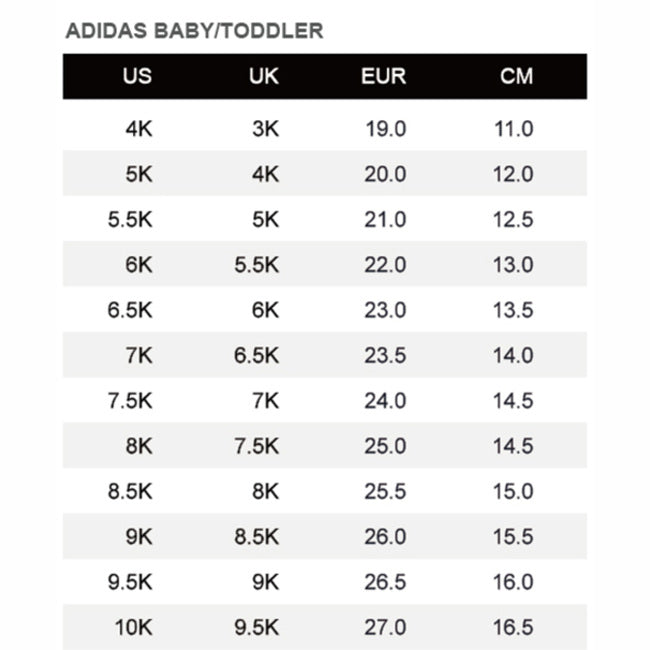The width and height of the screenshot is (650, 650).
Task: Click the 4K size in US column
Action: (x=138, y=129)
